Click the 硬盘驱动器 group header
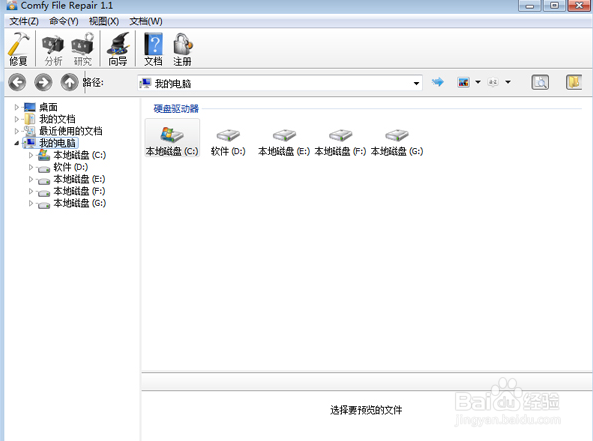The image size is (593, 441). pos(176,109)
